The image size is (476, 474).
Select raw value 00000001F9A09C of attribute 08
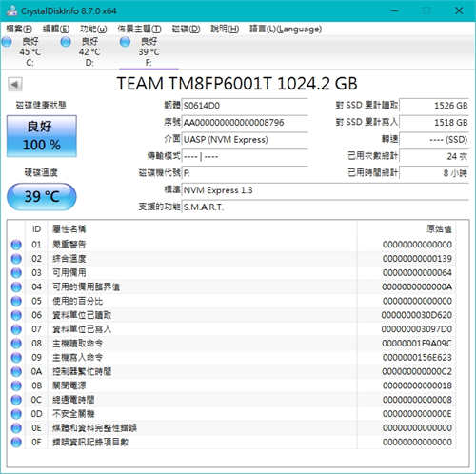tap(417, 344)
